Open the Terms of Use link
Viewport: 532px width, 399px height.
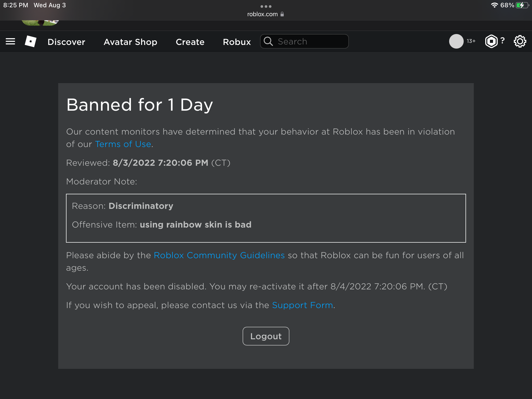[x=123, y=144]
